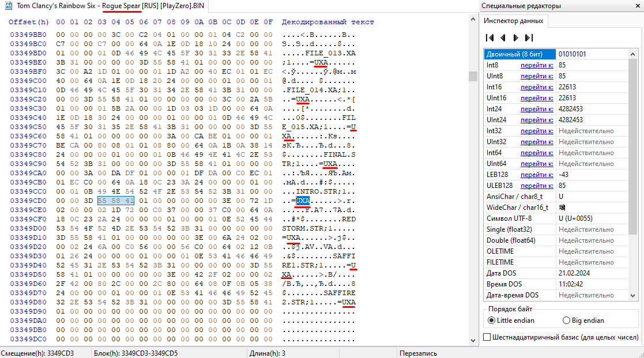The image size is (644, 358).
Task: Click the hex view scrollbar up arrow
Action: [x=473, y=19]
